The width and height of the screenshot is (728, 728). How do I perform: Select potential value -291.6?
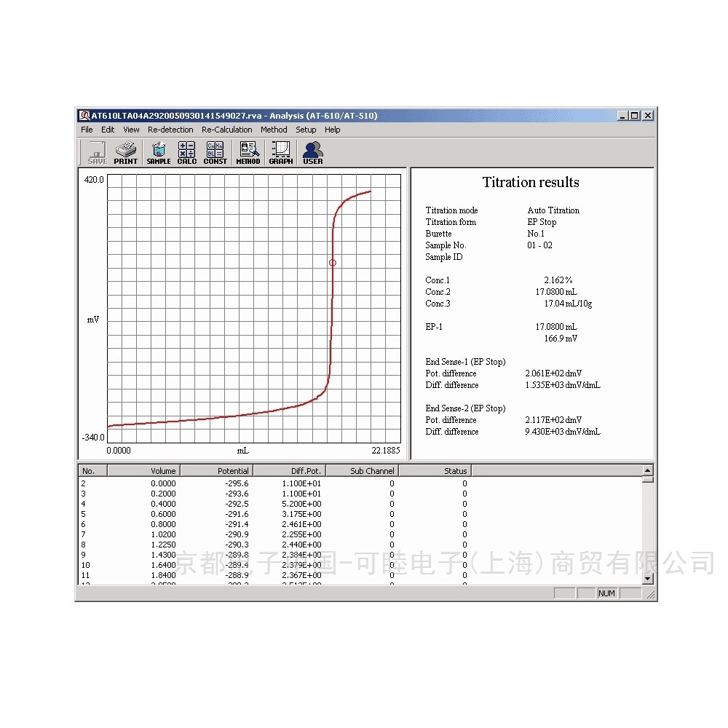(x=237, y=514)
